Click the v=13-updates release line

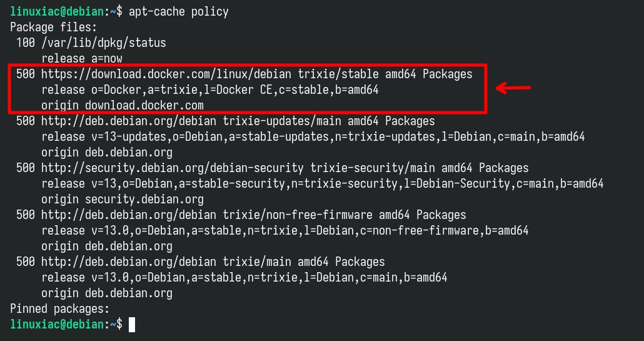point(313,137)
